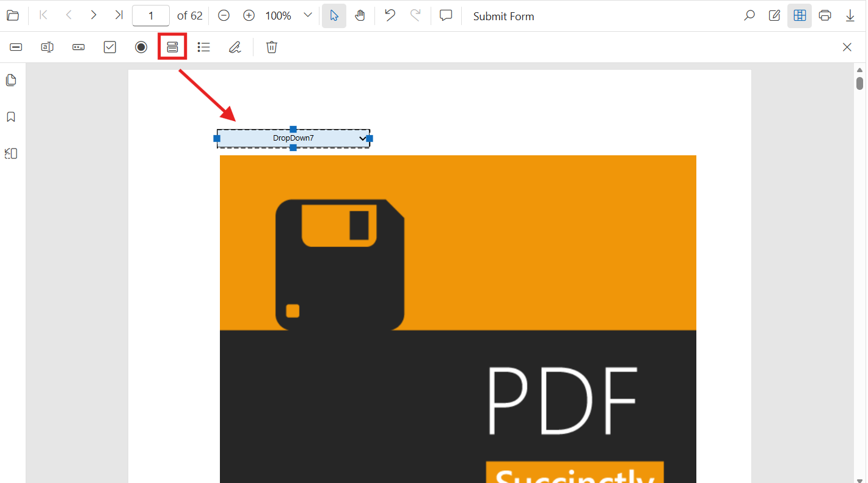Download the PDF file

click(x=850, y=16)
